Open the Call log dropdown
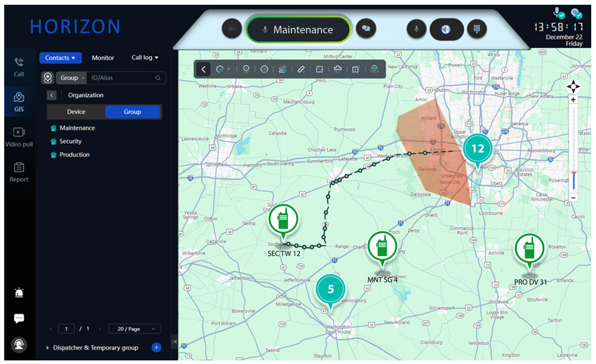This screenshot has width=596, height=364. (145, 58)
